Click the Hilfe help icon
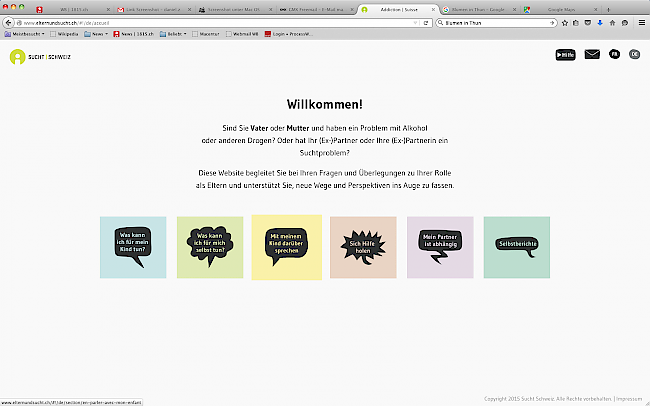Image resolution: width=650 pixels, height=406 pixels. coord(565,55)
